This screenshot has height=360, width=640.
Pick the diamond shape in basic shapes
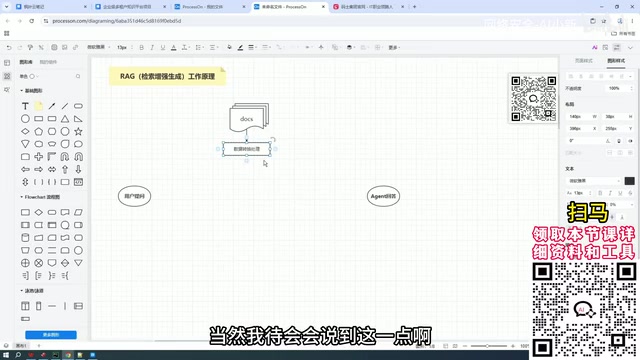pyautogui.click(x=25, y=131)
